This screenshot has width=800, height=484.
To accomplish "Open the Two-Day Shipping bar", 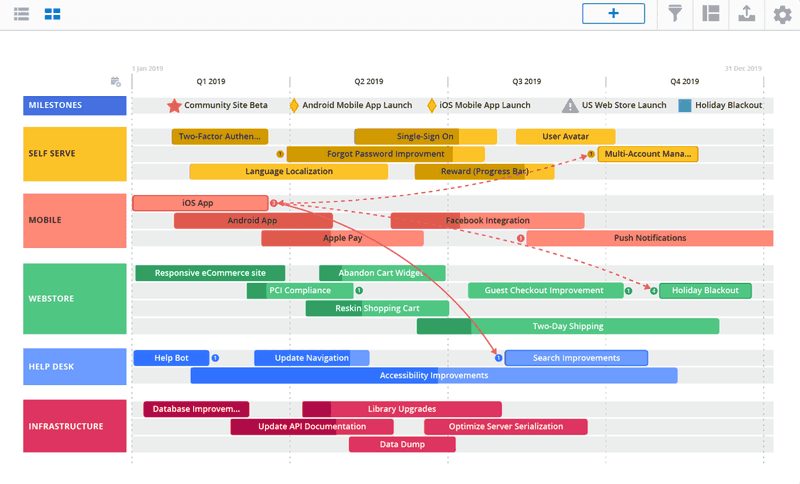I will pyautogui.click(x=568, y=326).
